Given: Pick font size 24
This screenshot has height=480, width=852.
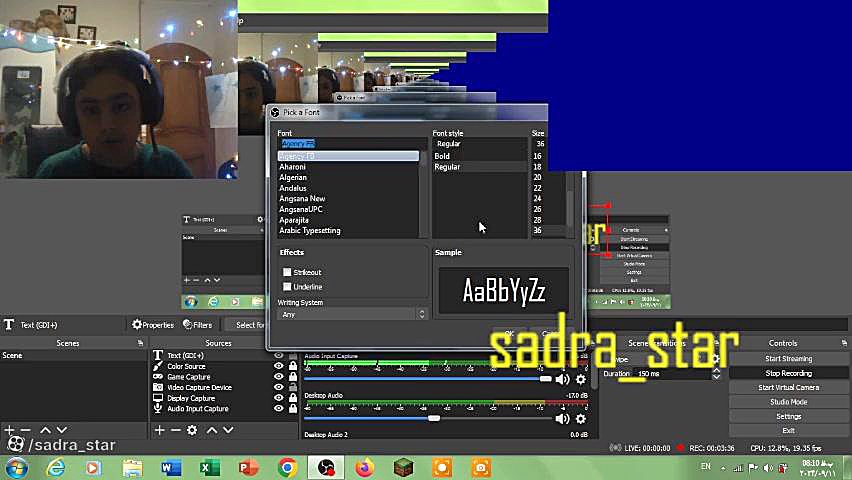Looking at the screenshot, I should click(537, 198).
